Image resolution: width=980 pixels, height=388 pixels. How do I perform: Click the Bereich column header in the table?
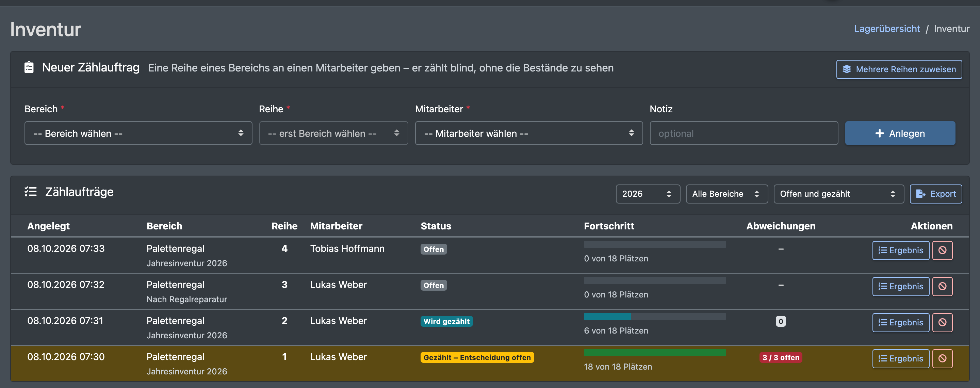point(164,226)
